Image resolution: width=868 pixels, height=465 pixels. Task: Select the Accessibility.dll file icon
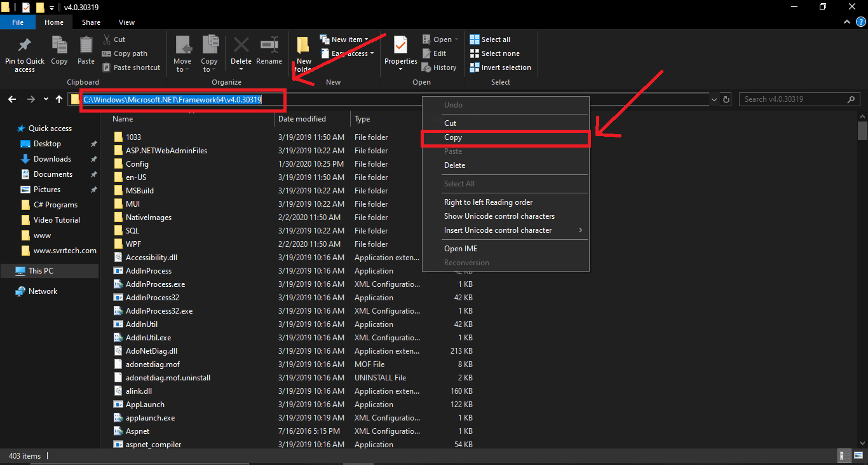pos(118,258)
